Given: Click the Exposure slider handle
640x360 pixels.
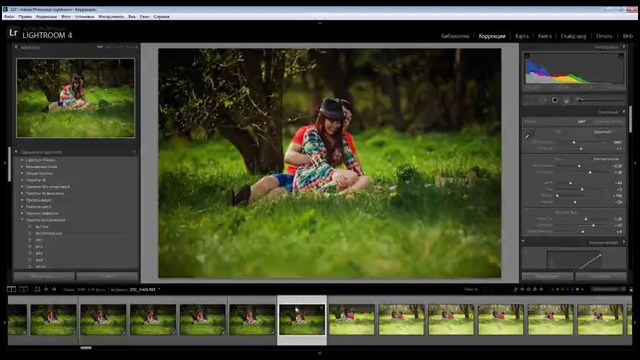Looking at the screenshot, I should coord(579,166).
